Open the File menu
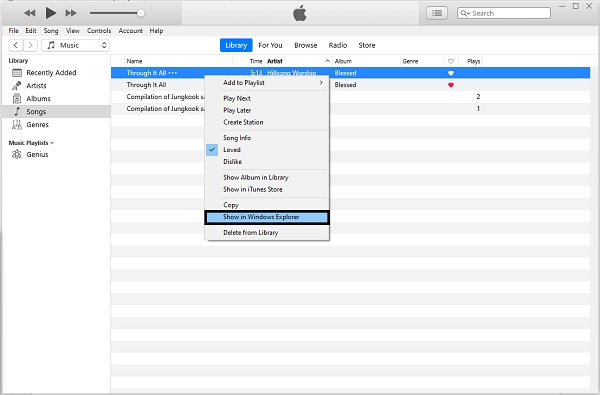600x395 pixels. point(13,31)
